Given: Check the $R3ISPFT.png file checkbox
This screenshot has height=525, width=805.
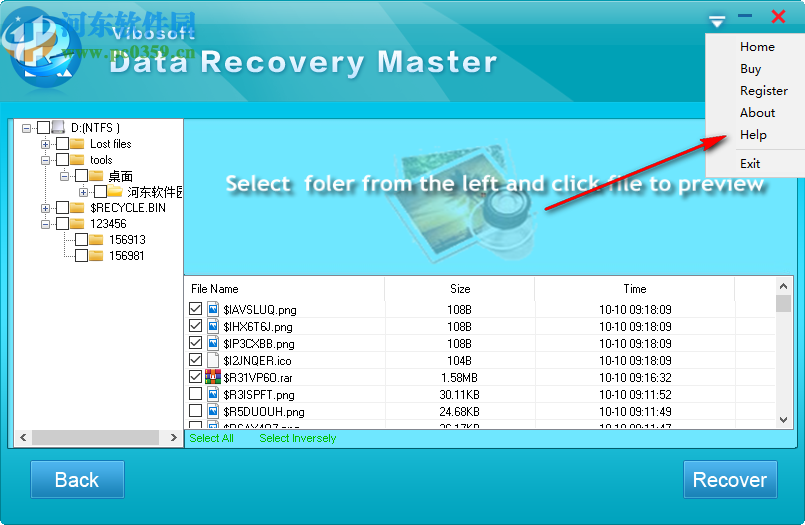Looking at the screenshot, I should (195, 394).
